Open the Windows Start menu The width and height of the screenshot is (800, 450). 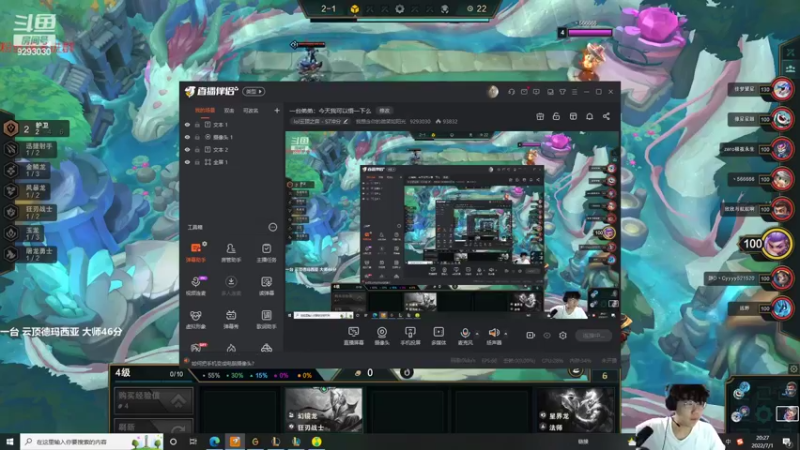(x=10, y=441)
